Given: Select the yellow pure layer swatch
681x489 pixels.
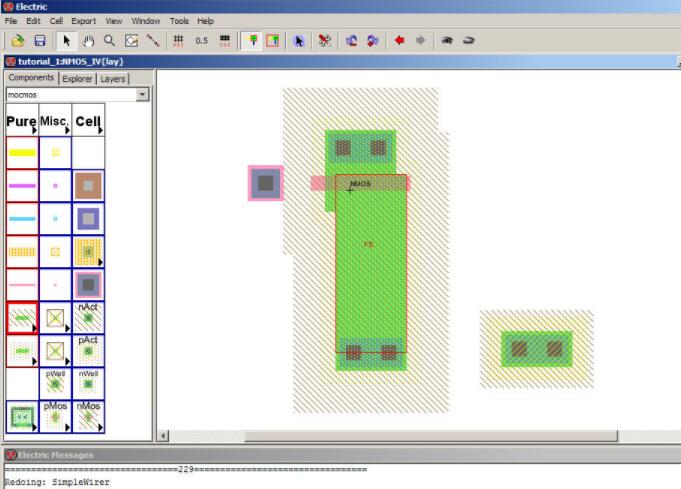Looking at the screenshot, I should (x=22, y=153).
